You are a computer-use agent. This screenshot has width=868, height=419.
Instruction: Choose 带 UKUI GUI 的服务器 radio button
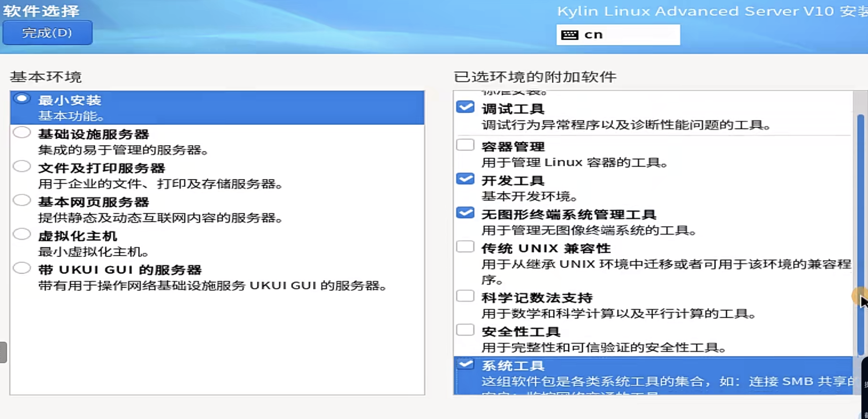22,268
